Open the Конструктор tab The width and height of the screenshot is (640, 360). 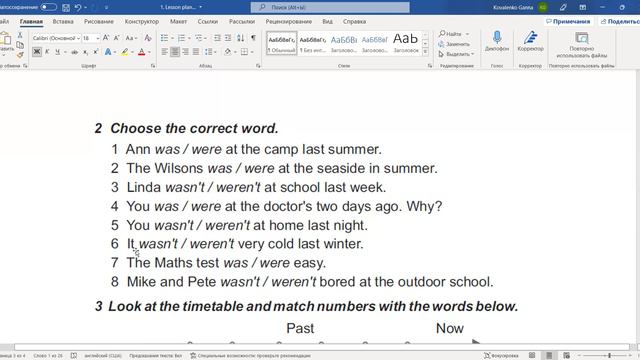142,22
